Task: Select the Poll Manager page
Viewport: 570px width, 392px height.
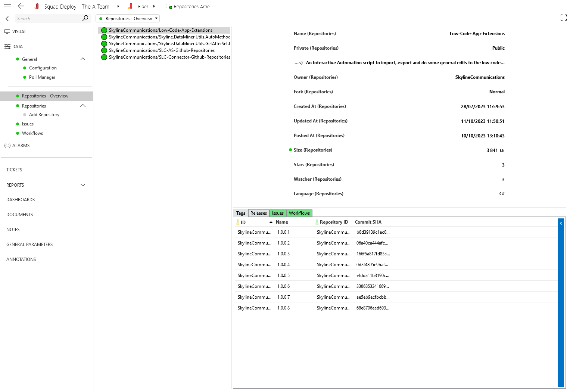Action: coord(42,77)
